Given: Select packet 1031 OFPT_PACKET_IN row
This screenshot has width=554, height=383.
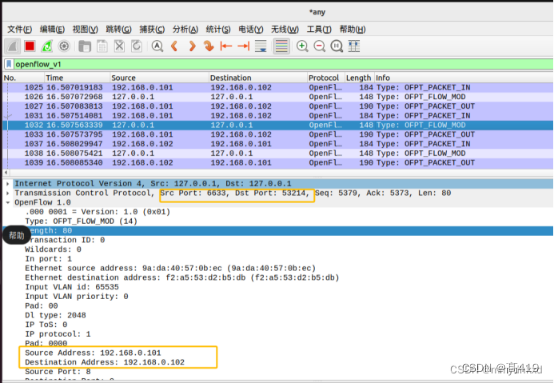Looking at the screenshot, I should [278, 116].
